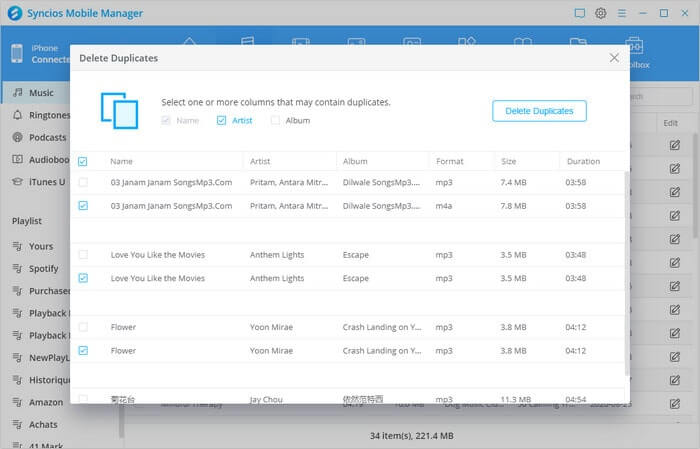This screenshot has height=449, width=700.
Task: Sort by the Album column header in table
Action: pyautogui.click(x=355, y=162)
